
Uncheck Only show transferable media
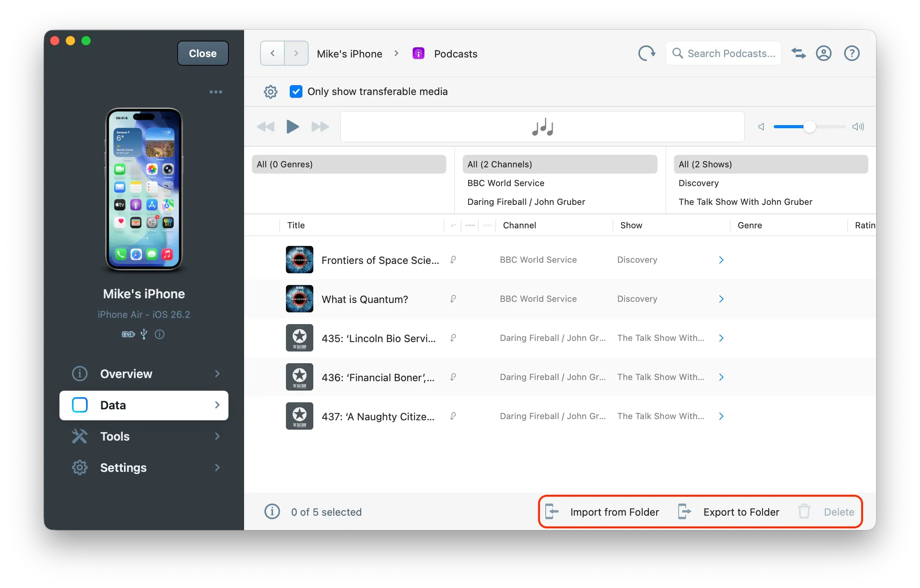click(296, 91)
